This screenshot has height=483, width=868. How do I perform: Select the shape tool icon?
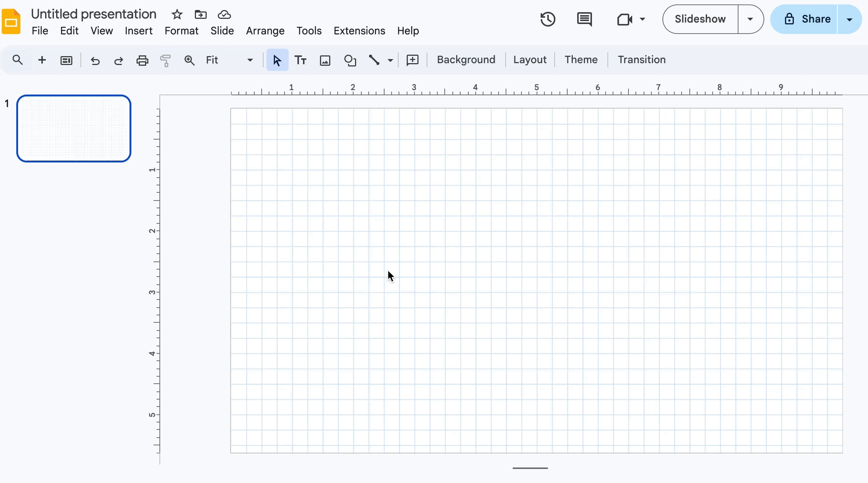pos(350,60)
